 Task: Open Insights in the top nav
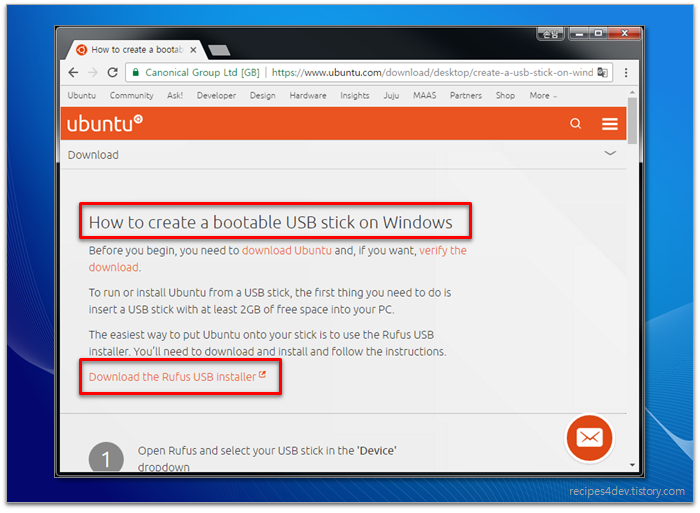pyautogui.click(x=354, y=96)
